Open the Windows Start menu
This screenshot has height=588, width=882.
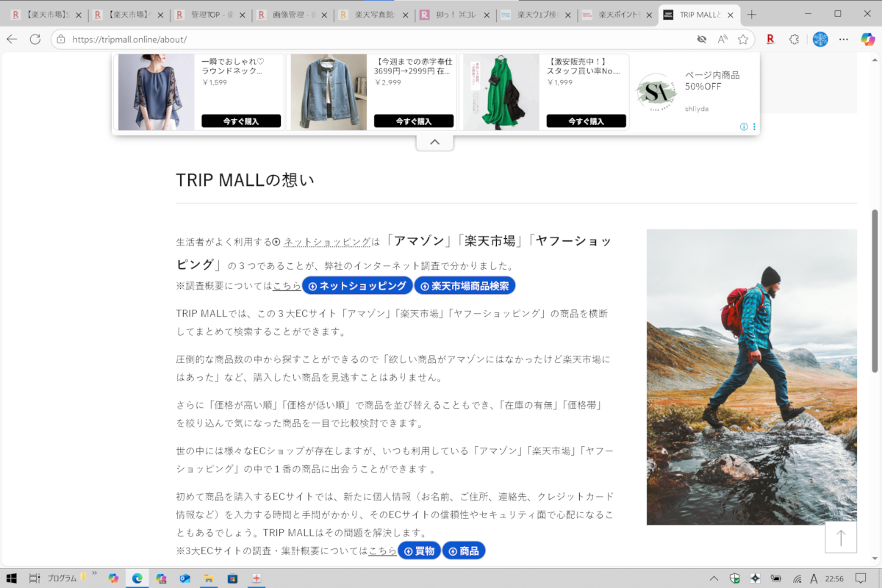click(x=12, y=578)
